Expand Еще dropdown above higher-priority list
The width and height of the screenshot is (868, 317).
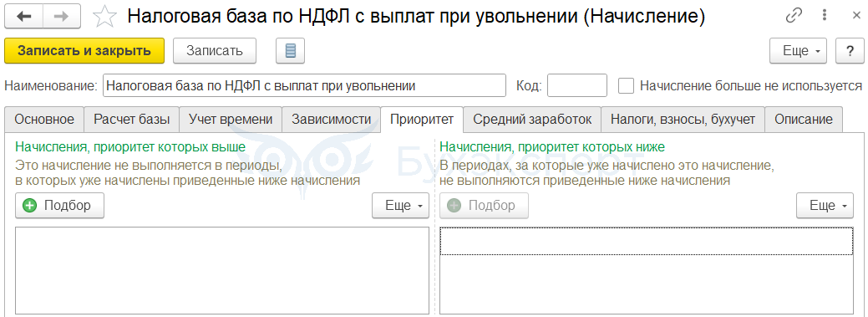pyautogui.click(x=401, y=206)
